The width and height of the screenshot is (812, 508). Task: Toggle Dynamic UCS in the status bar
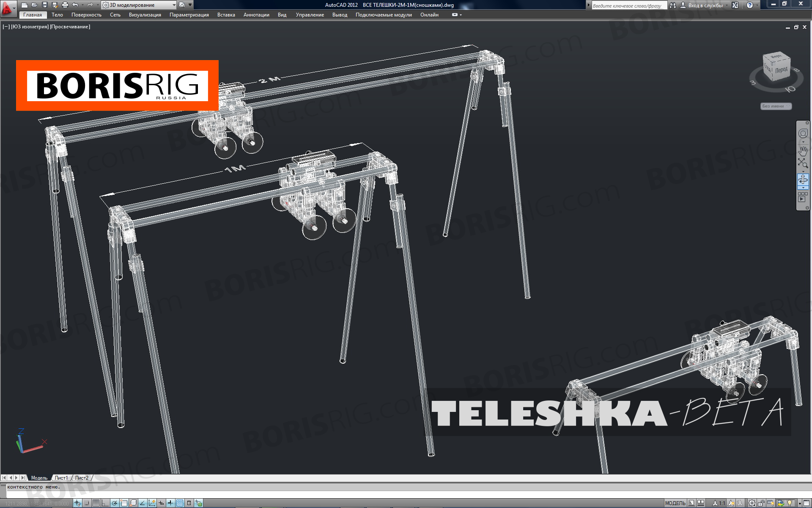(152, 503)
